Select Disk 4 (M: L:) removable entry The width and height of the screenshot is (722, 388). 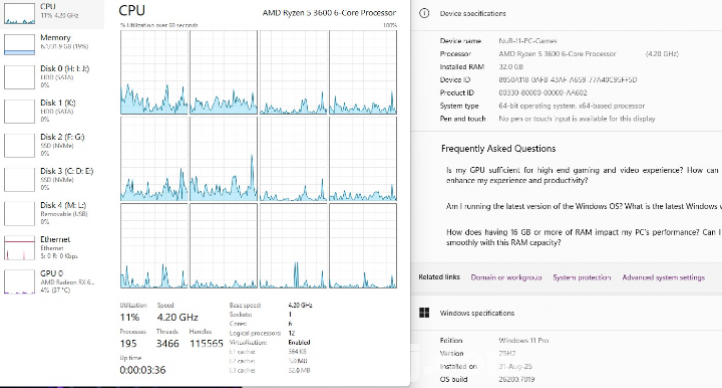(52, 213)
